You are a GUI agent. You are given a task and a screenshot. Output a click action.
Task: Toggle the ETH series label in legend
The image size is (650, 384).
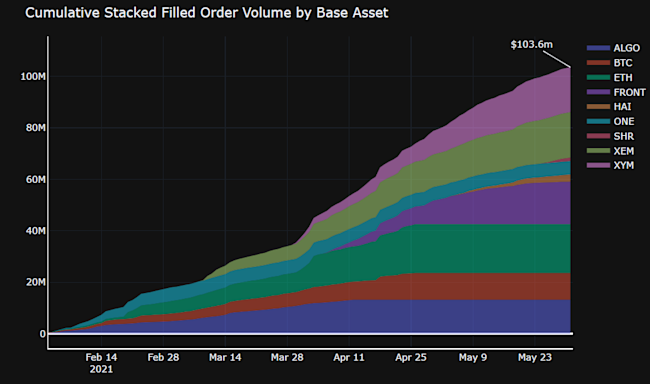pyautogui.click(x=623, y=78)
